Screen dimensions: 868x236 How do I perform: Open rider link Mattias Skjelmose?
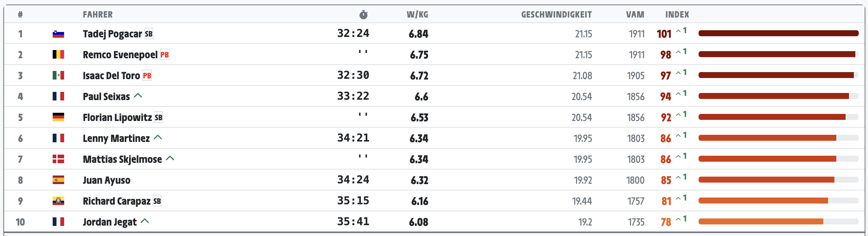122,159
